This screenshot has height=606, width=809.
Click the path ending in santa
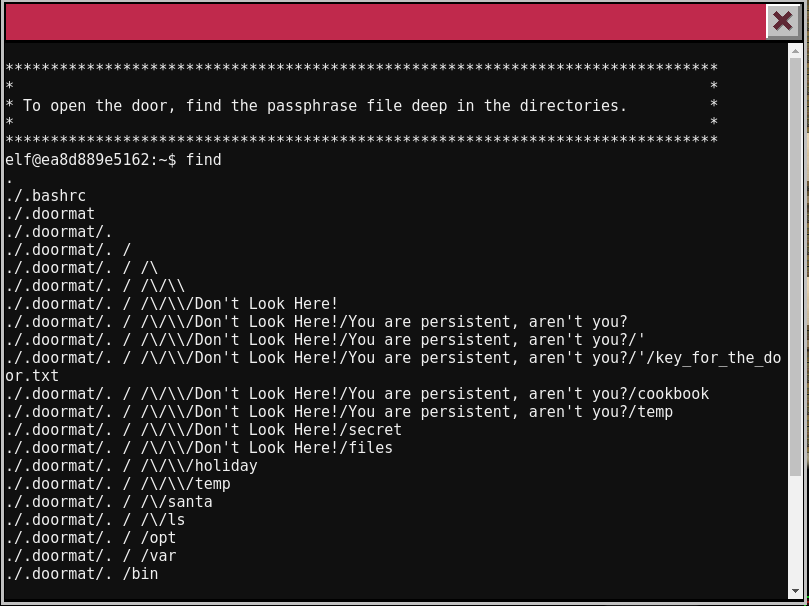point(109,502)
